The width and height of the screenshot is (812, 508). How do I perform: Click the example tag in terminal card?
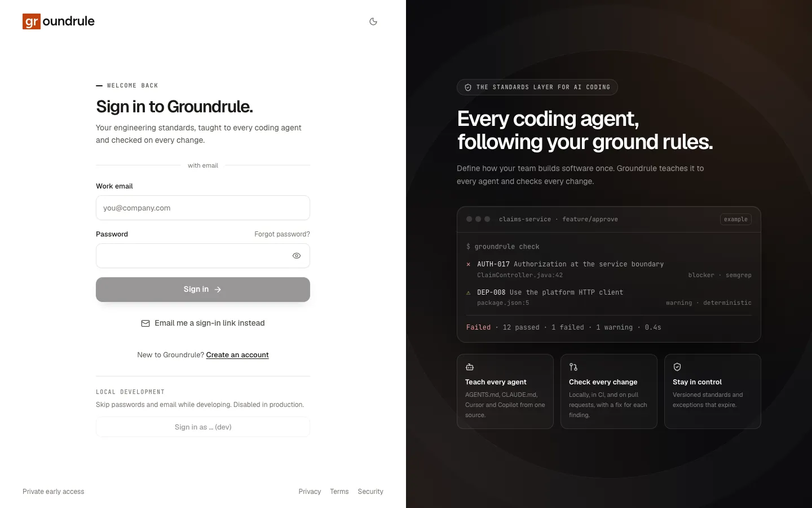point(736,219)
